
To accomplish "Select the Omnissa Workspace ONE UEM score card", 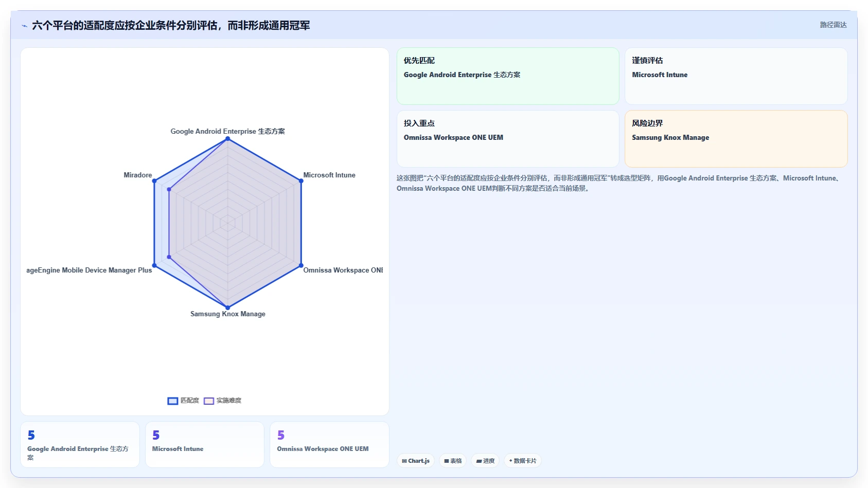I will 329,445.
